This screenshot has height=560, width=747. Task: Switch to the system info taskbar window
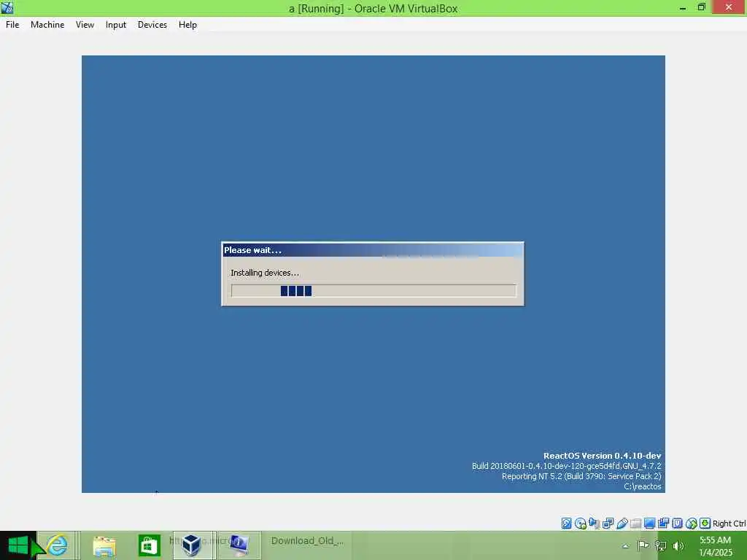pyautogui.click(x=239, y=545)
